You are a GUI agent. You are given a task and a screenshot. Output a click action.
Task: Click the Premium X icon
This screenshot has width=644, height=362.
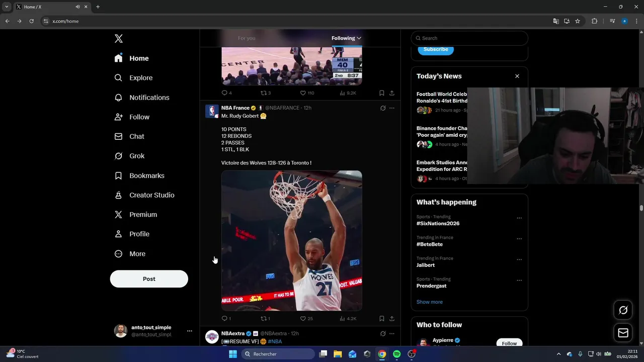[118, 215]
